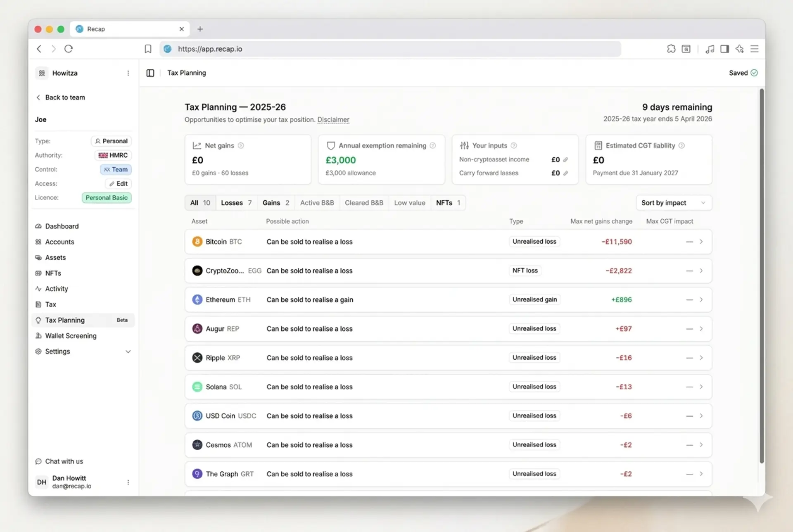The height and width of the screenshot is (532, 793).
Task: Expand the CrypteZoo EGG row chevron
Action: [x=701, y=271]
